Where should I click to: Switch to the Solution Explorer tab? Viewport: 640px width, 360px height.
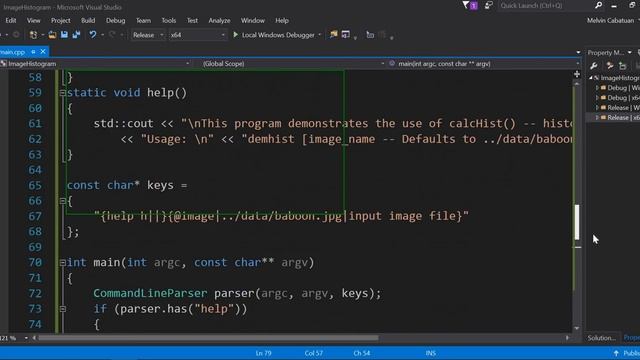[x=602, y=338]
